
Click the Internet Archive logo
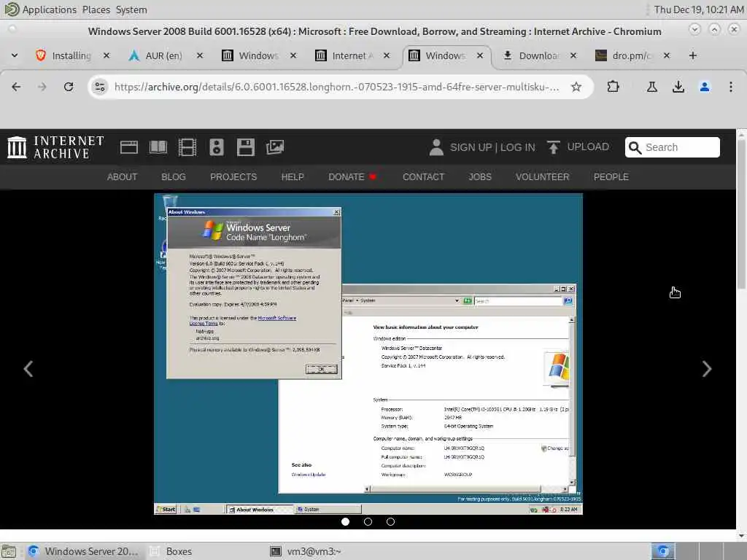pyautogui.click(x=55, y=147)
